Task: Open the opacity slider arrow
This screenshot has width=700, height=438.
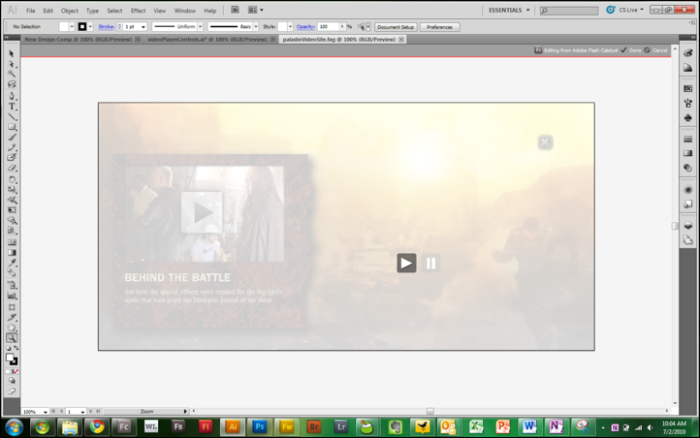Action: [x=342, y=27]
